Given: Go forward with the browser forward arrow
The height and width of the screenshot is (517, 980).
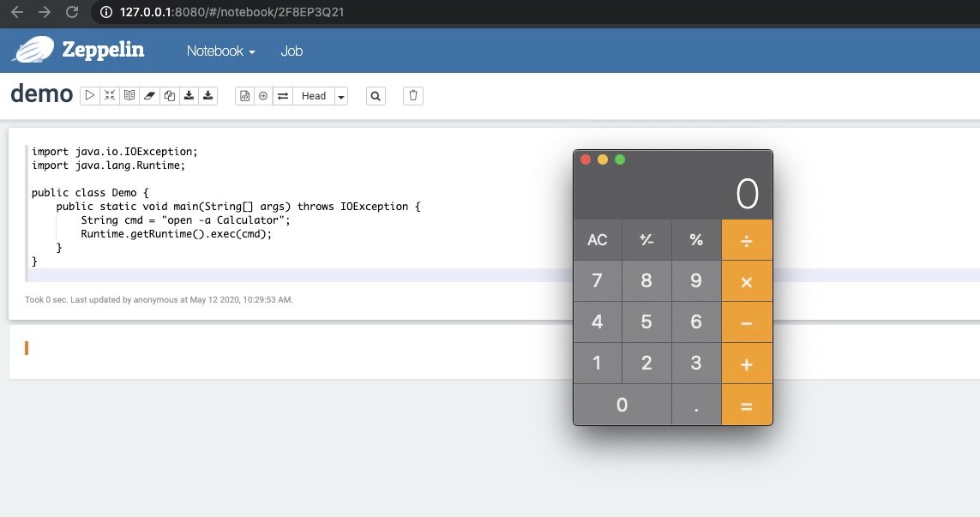Looking at the screenshot, I should tap(45, 12).
